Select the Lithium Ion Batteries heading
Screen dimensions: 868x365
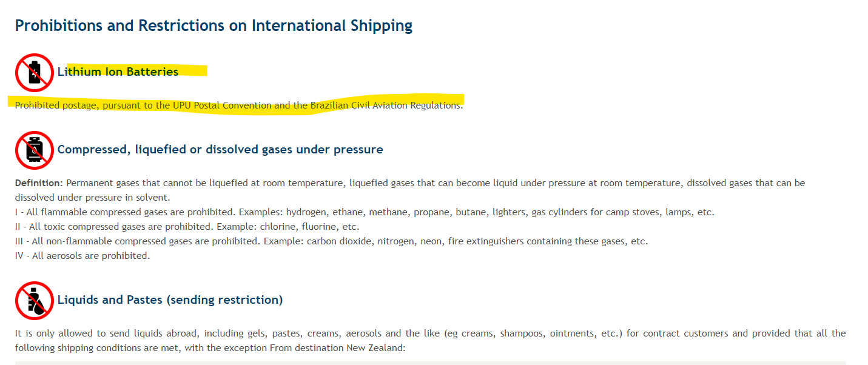pyautogui.click(x=118, y=72)
